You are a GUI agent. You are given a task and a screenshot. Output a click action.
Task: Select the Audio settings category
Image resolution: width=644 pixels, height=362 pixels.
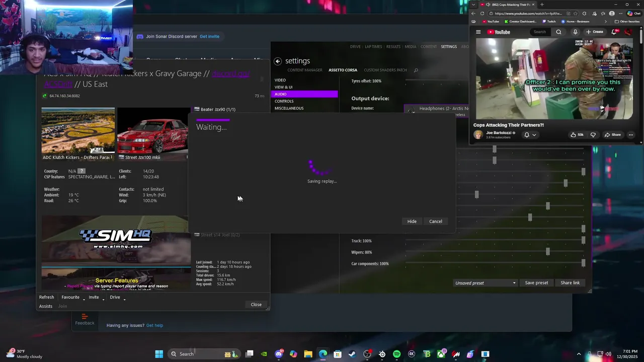[x=305, y=94]
